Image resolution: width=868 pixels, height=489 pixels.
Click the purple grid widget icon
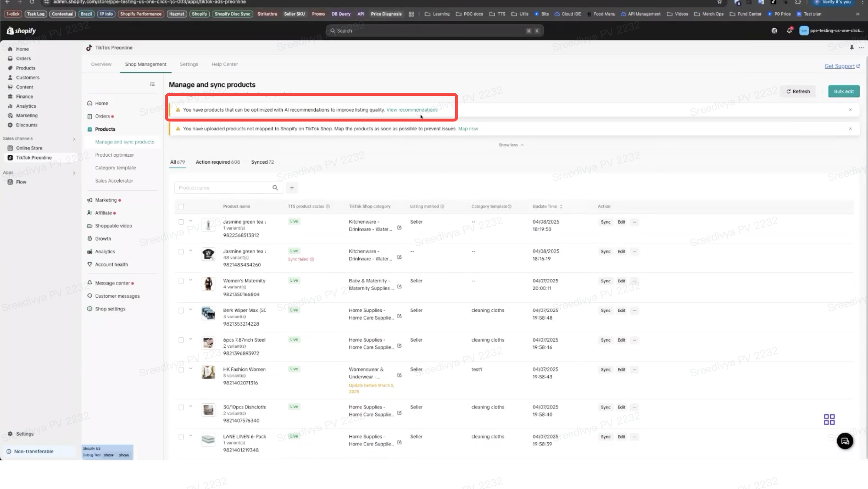(x=829, y=419)
